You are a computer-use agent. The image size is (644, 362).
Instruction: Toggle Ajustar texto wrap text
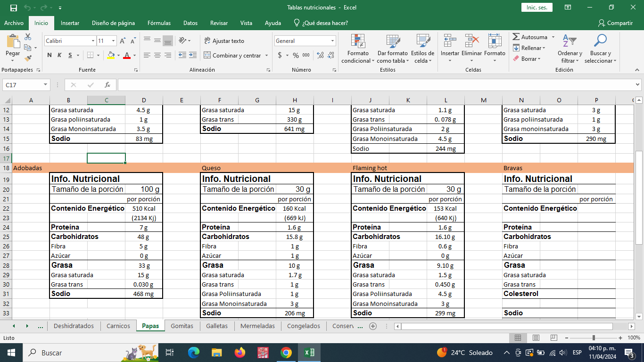[224, 41]
